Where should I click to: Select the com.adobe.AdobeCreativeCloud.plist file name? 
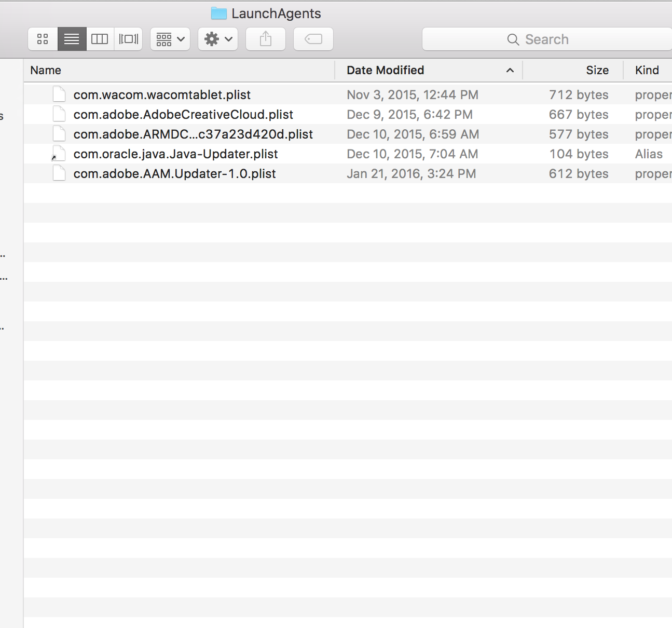[183, 115]
